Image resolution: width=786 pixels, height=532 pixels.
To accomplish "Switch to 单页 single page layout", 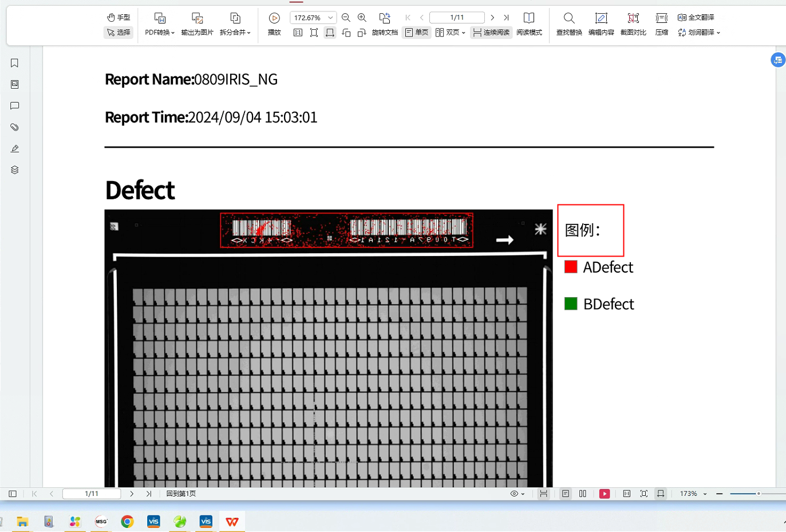I will tap(417, 33).
